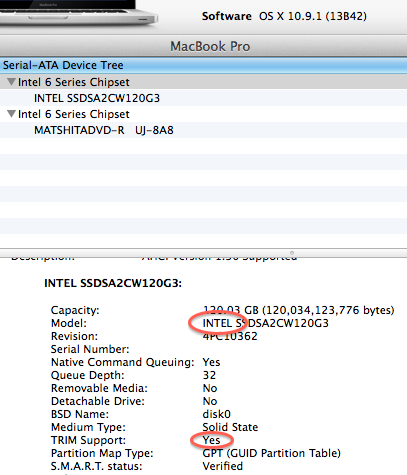Select MATSHITADVD-R UJ-8A8 device row
The image size is (407, 475).
click(x=203, y=130)
